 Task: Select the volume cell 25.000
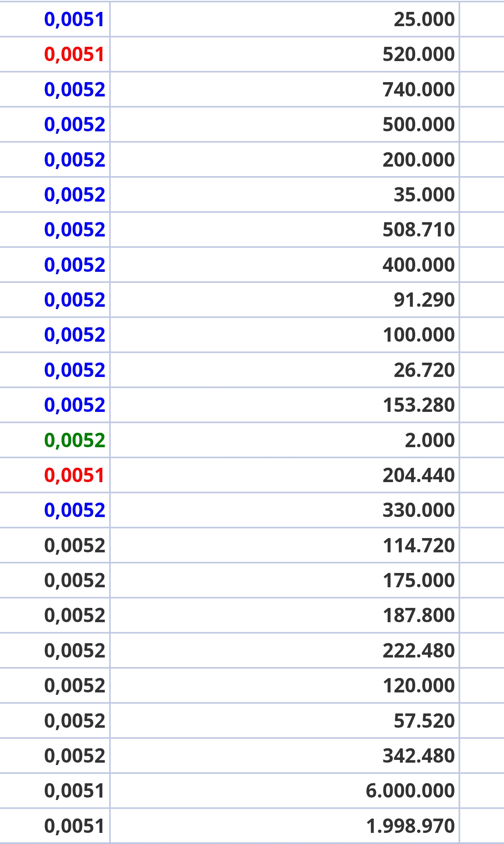(285, 19)
